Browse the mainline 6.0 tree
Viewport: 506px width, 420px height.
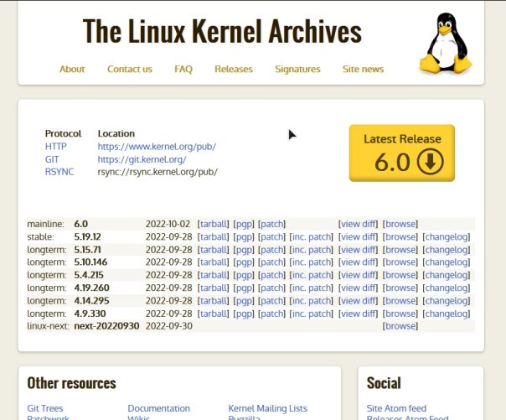pyautogui.click(x=400, y=224)
